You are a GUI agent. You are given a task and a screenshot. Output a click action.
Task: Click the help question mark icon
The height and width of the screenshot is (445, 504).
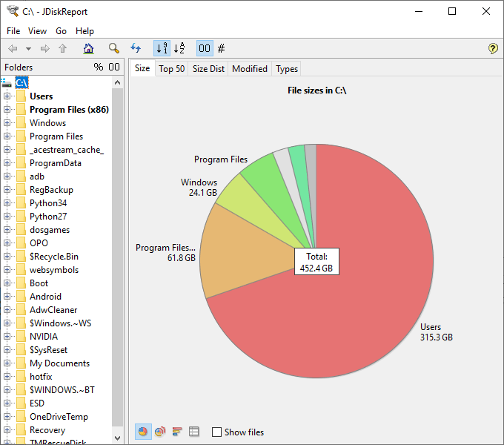point(493,49)
